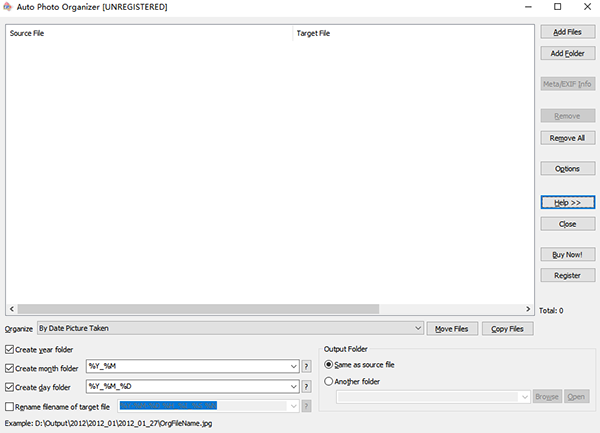Image resolution: width=600 pixels, height=433 pixels.
Task: Remove all files with Remove All
Action: pyautogui.click(x=567, y=138)
